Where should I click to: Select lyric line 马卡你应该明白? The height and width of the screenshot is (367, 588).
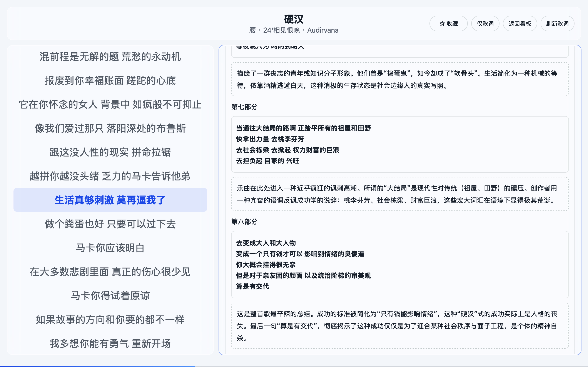[110, 248]
